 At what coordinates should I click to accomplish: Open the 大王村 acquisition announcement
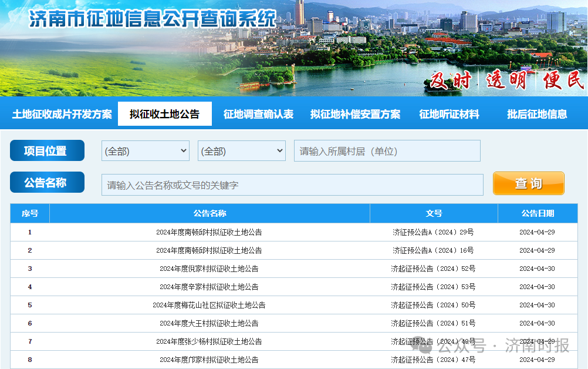pos(209,323)
